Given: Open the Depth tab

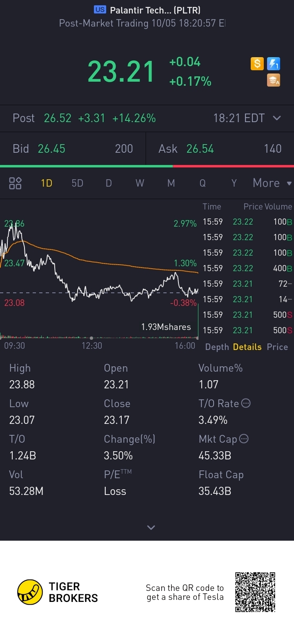Looking at the screenshot, I should tap(217, 347).
